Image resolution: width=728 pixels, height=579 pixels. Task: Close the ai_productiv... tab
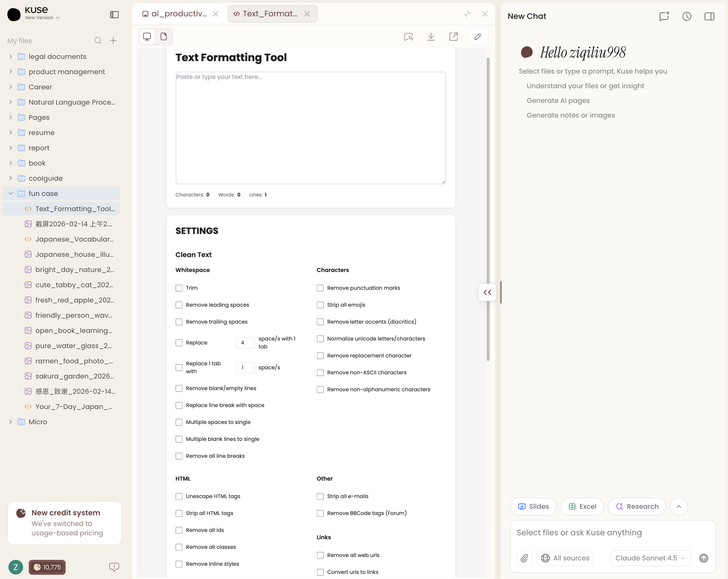click(x=216, y=14)
